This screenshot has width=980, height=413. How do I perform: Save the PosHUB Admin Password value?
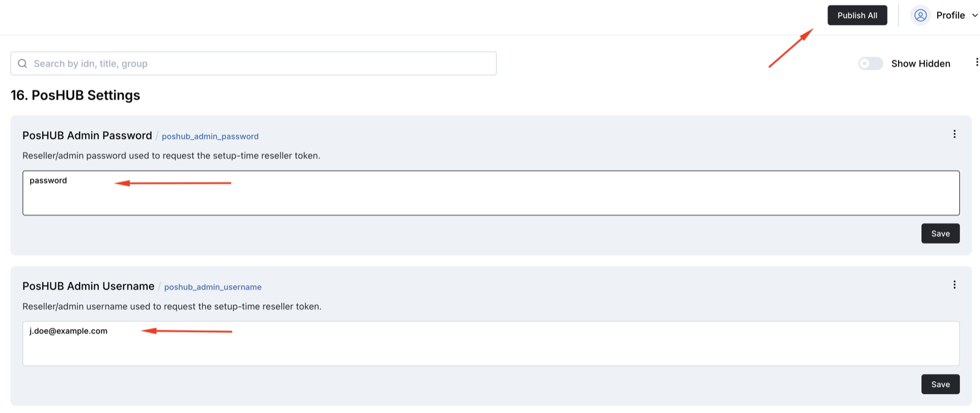940,233
